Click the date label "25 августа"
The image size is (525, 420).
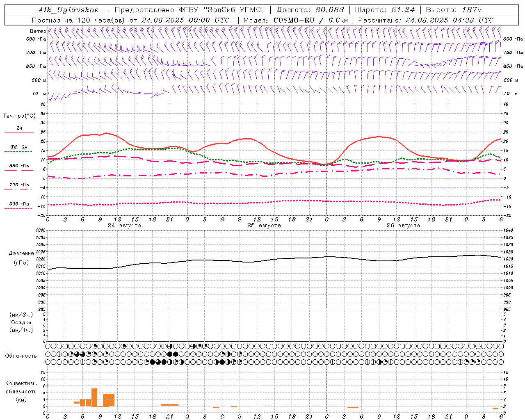[x=264, y=226]
